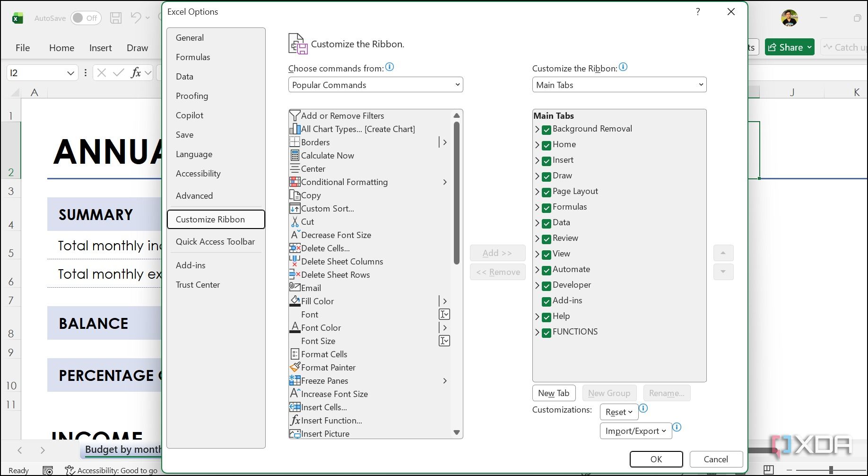
Task: Select the Copy command in list
Action: (x=369, y=195)
